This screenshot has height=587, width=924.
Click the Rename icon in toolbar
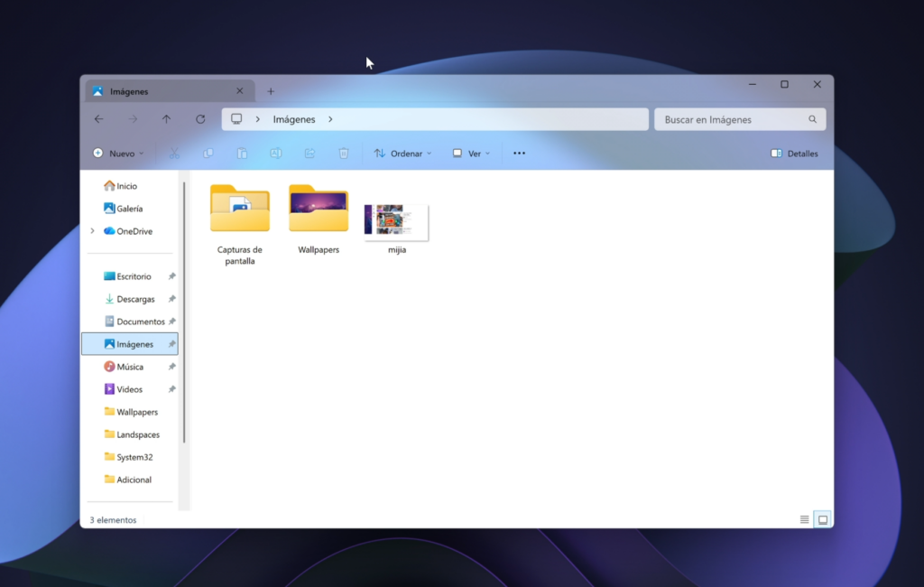click(x=276, y=154)
